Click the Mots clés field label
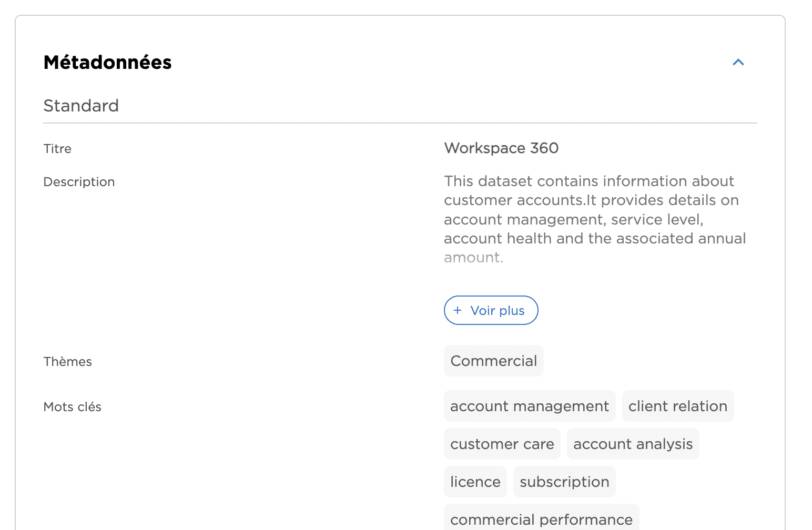This screenshot has height=530, width=812. pos(72,407)
